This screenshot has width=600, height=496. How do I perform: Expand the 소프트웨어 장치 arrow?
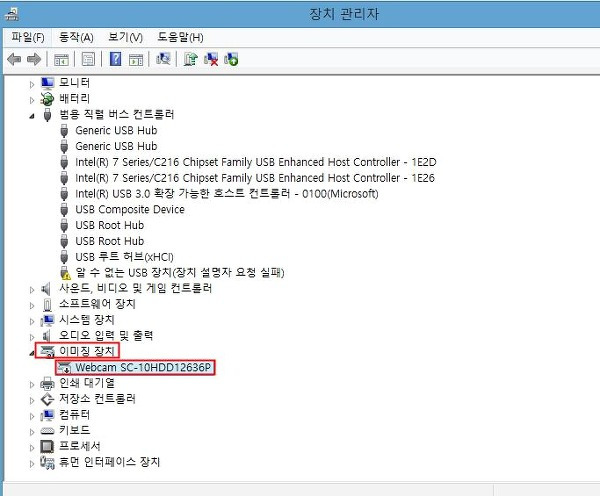click(x=32, y=305)
